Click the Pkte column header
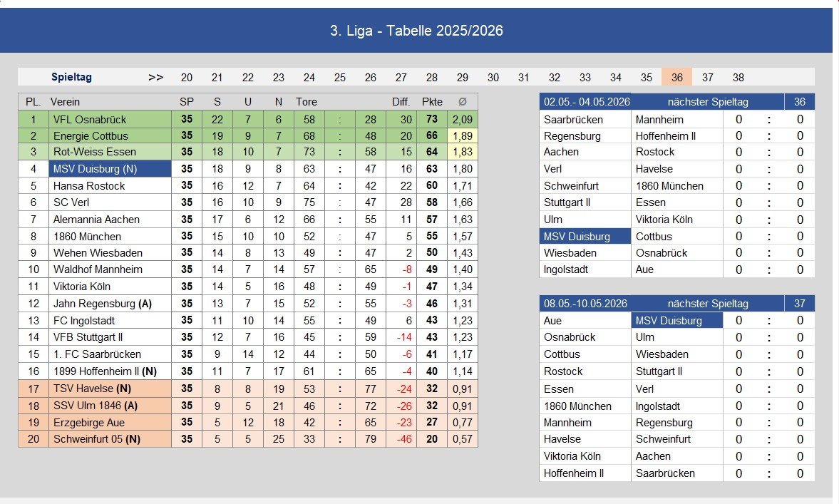The image size is (839, 504). tap(431, 101)
